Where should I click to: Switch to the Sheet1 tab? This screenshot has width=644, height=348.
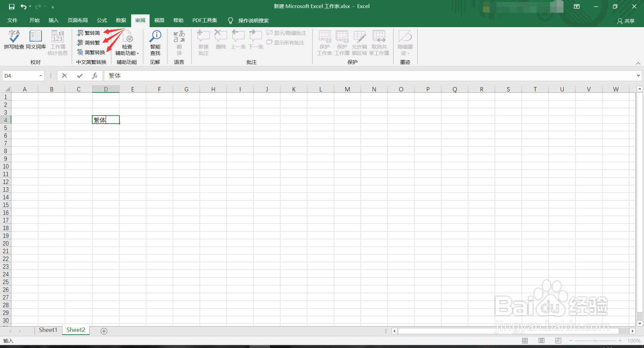48,330
